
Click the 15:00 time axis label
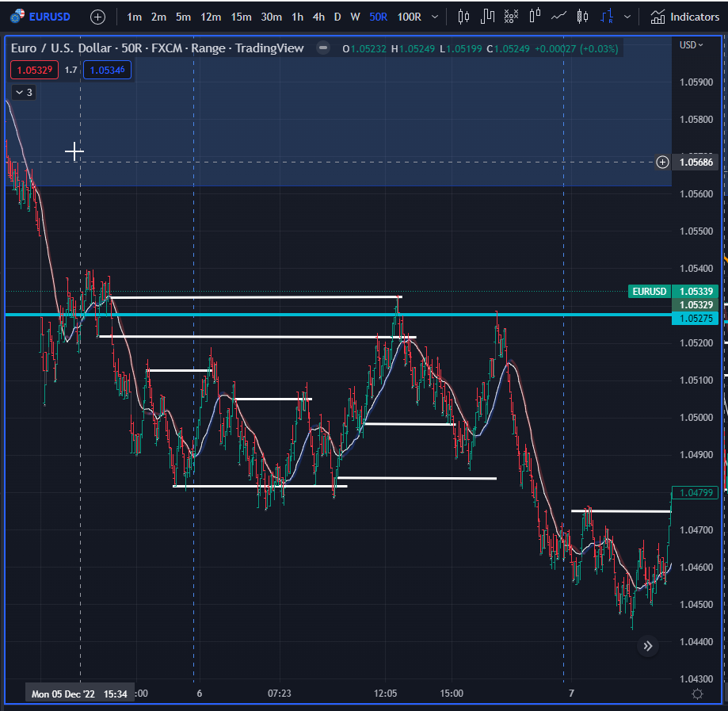pos(452,694)
